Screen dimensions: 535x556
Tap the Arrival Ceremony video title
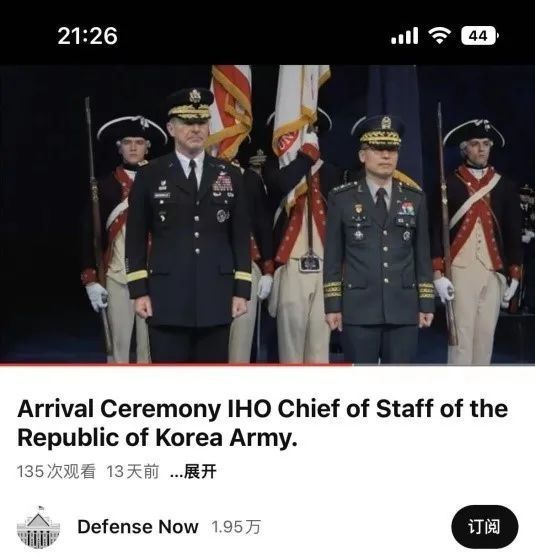[262, 423]
